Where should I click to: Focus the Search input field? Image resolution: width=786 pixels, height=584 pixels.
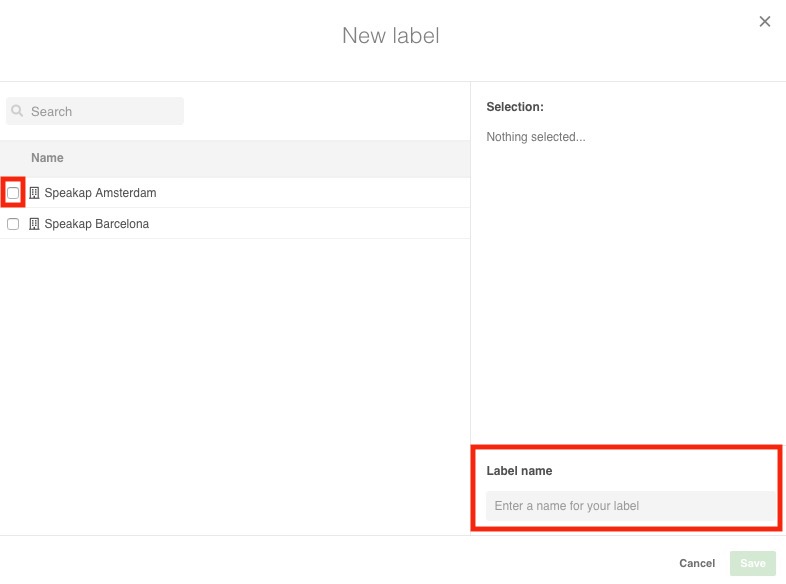[95, 111]
